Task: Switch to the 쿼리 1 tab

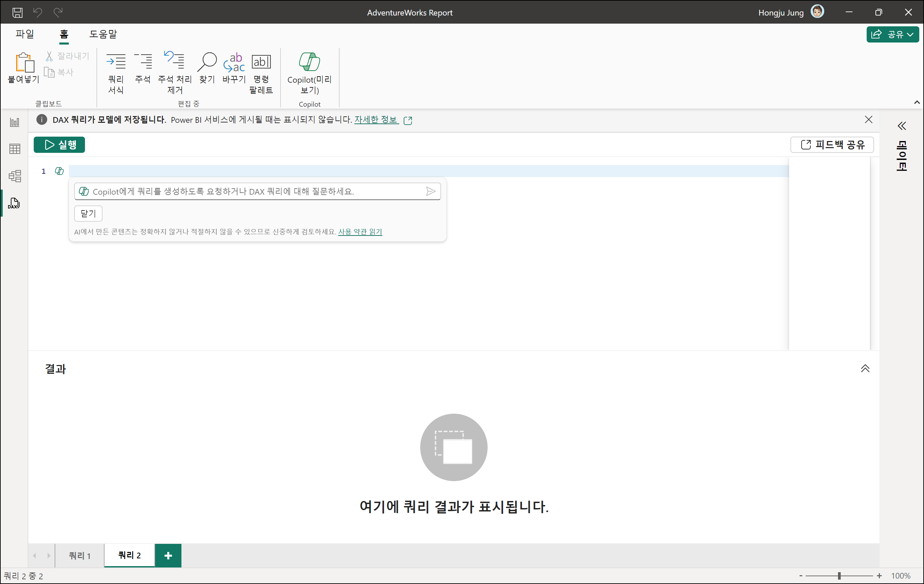Action: pyautogui.click(x=80, y=556)
